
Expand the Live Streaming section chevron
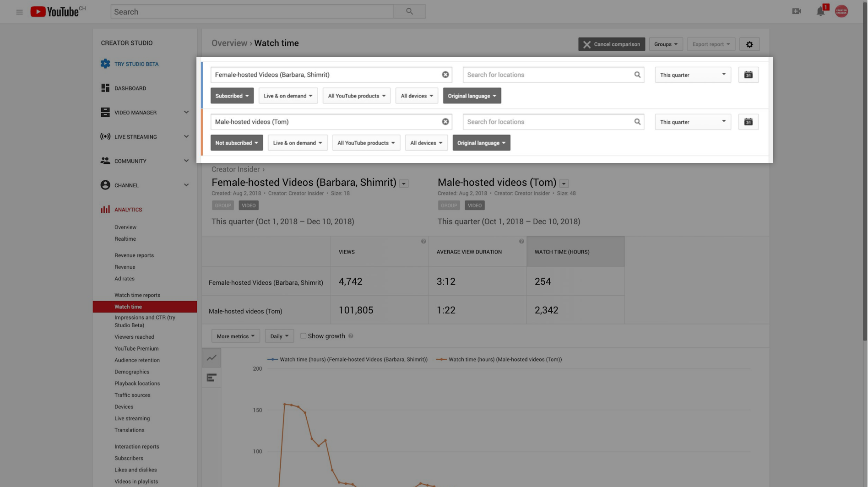[186, 136]
